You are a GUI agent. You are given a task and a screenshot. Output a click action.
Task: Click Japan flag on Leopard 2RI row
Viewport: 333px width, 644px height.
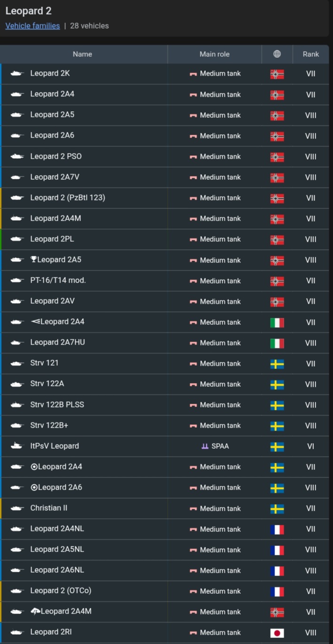pos(277,633)
